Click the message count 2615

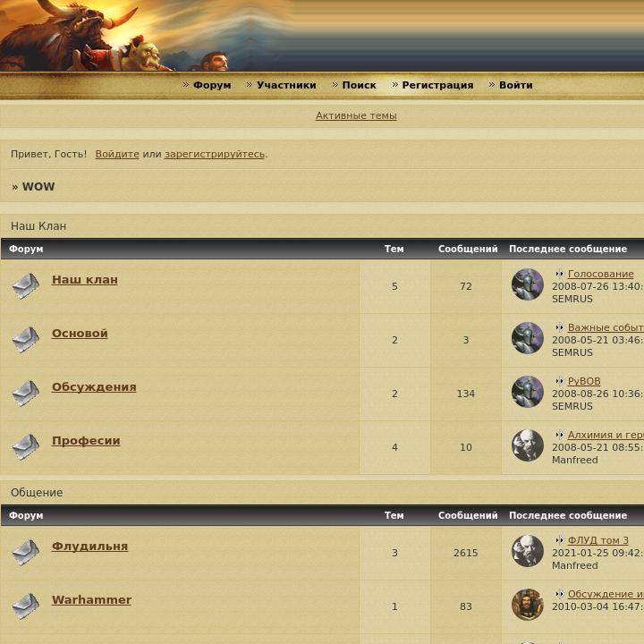[466, 553]
